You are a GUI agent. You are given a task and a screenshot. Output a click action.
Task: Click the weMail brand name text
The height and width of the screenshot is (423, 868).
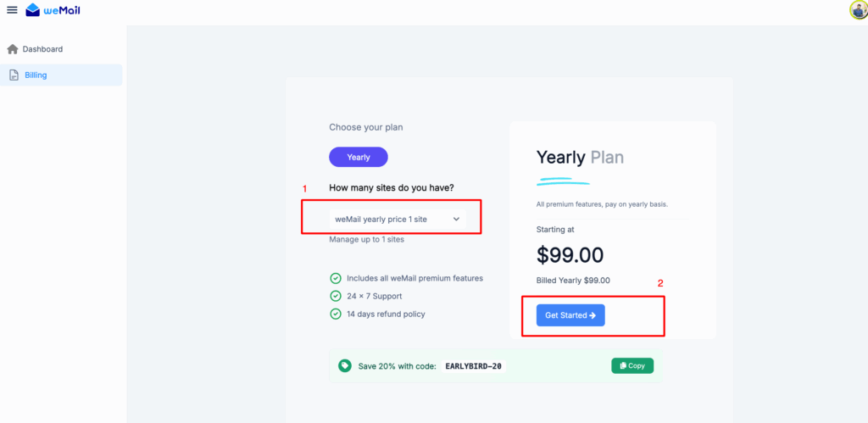pyautogui.click(x=64, y=10)
